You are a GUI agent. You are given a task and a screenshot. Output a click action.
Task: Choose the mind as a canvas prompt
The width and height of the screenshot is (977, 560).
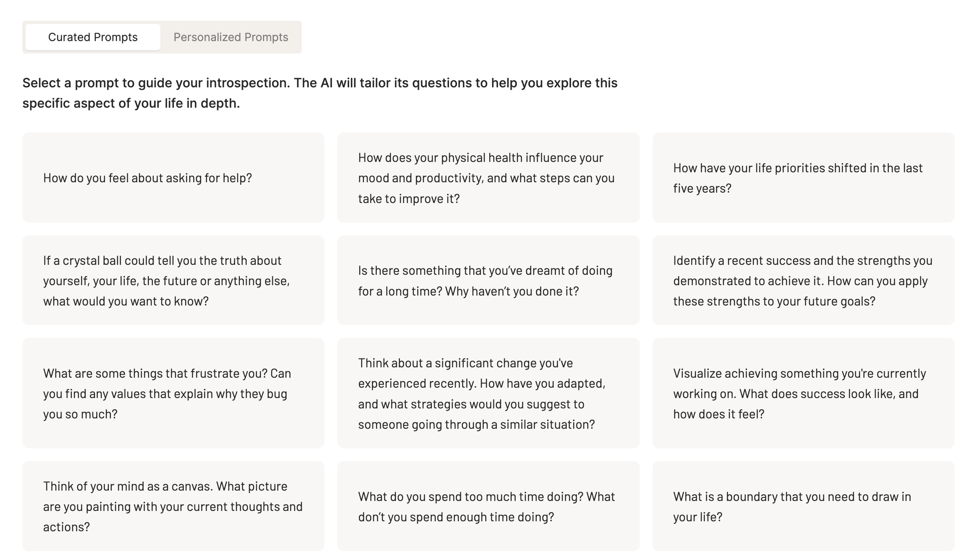click(x=173, y=506)
